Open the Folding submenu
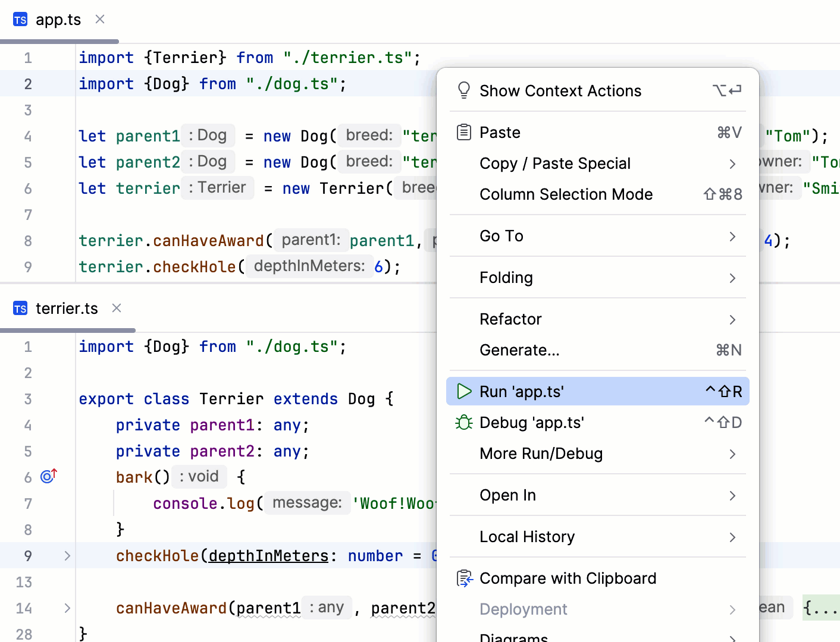Screen dimensions: 840x642 (x=506, y=278)
